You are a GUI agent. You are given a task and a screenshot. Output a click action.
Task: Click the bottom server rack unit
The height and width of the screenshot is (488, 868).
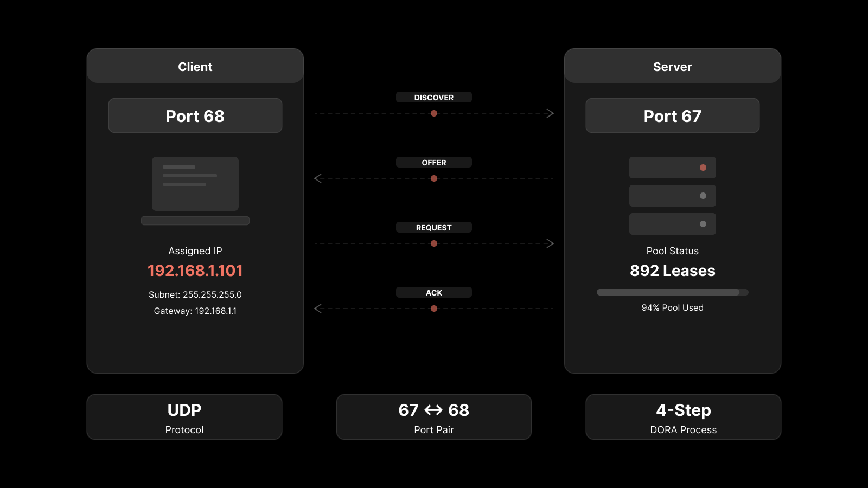click(672, 224)
